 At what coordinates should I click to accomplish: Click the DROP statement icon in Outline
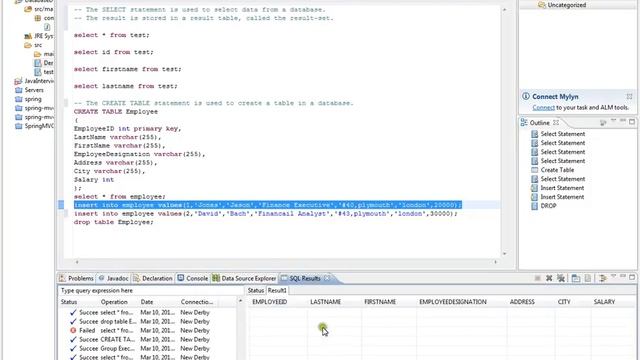click(x=534, y=206)
